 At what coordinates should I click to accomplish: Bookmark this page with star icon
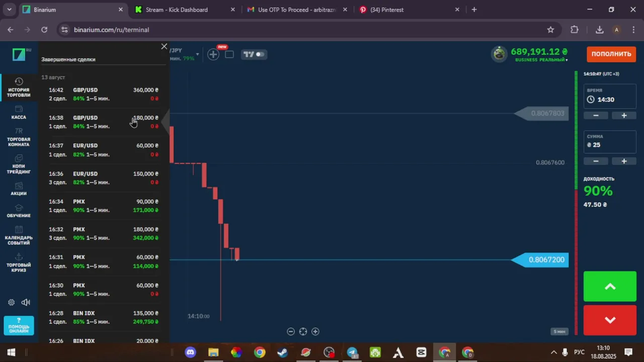coord(550,30)
